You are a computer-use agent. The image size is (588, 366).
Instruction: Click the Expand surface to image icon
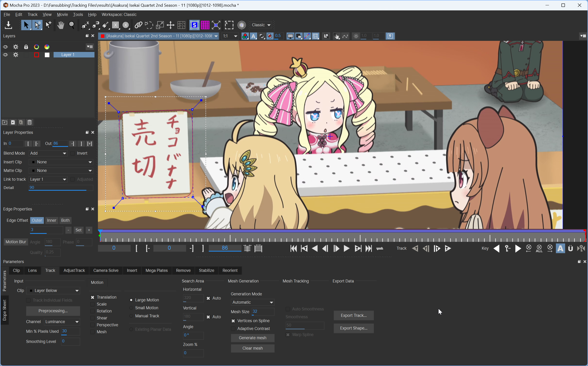[x=216, y=25]
